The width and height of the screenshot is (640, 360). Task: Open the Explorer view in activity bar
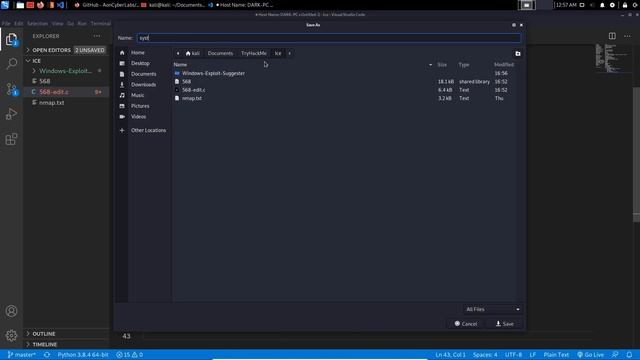point(11,39)
